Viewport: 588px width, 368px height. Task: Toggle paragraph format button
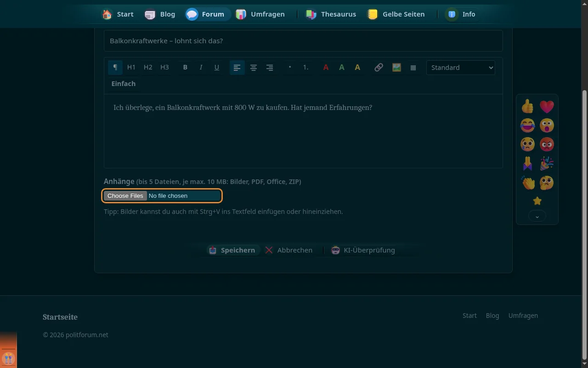coord(115,67)
